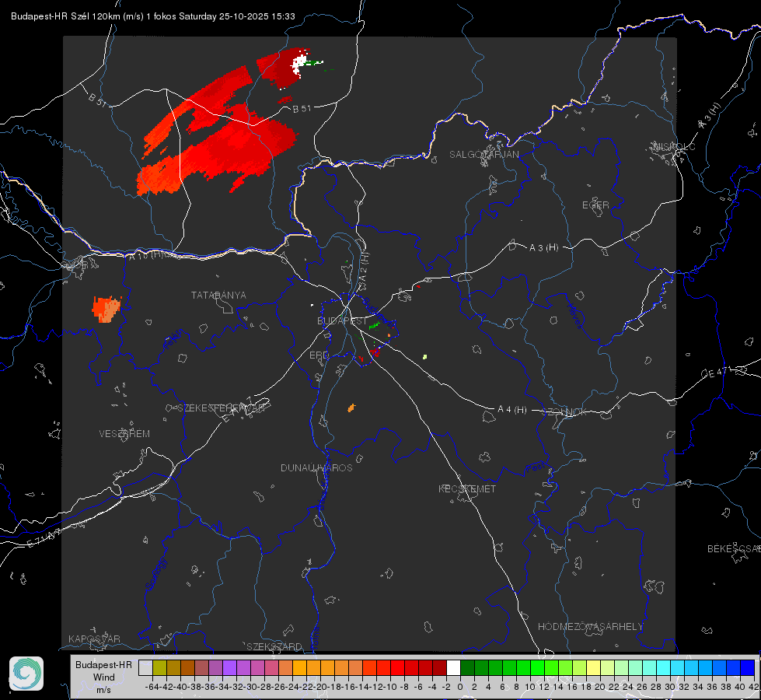Click the swirl logo icon beside the legend
The width and height of the screenshot is (761, 700).
[26, 674]
